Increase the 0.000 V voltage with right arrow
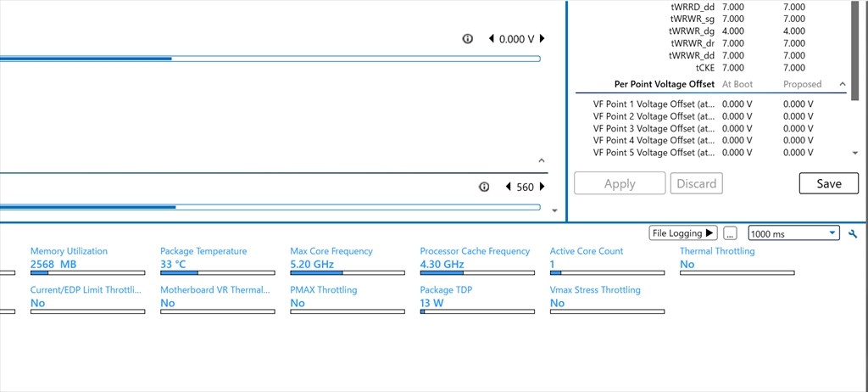Screen dimensions: 868x392 pyautogui.click(x=542, y=39)
